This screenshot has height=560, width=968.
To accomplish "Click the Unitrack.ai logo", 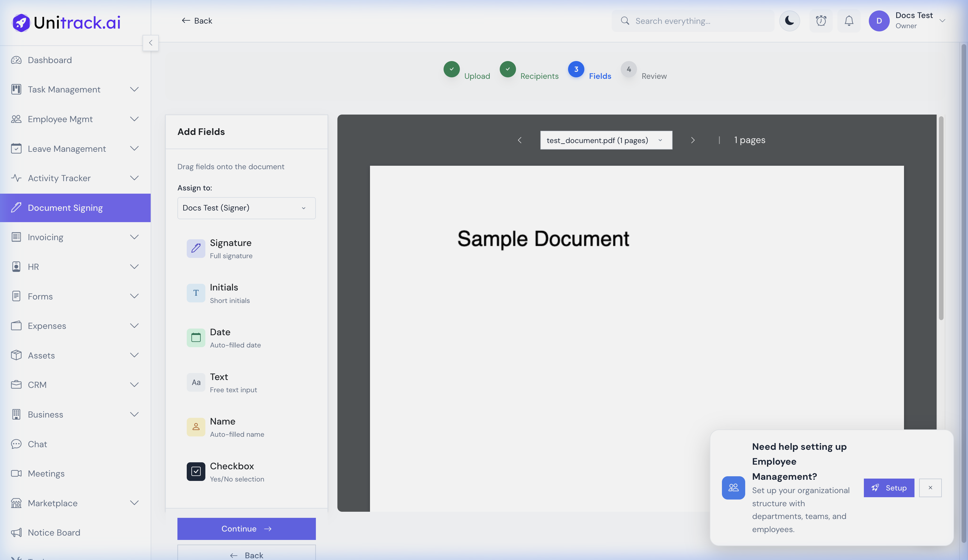I will click(66, 22).
